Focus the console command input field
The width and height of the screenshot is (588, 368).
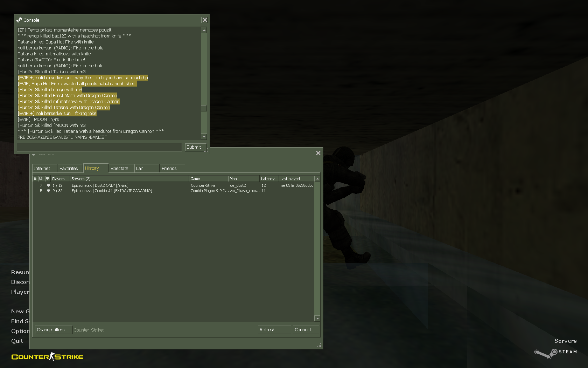pos(99,147)
